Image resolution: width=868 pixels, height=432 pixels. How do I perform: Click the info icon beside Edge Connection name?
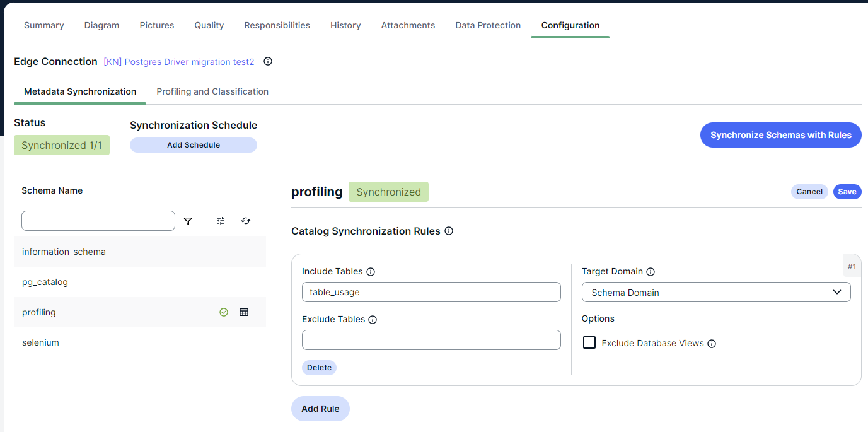point(268,61)
